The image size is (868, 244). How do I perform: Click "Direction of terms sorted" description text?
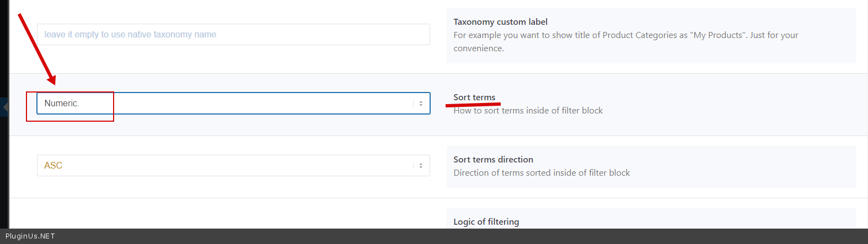[542, 173]
